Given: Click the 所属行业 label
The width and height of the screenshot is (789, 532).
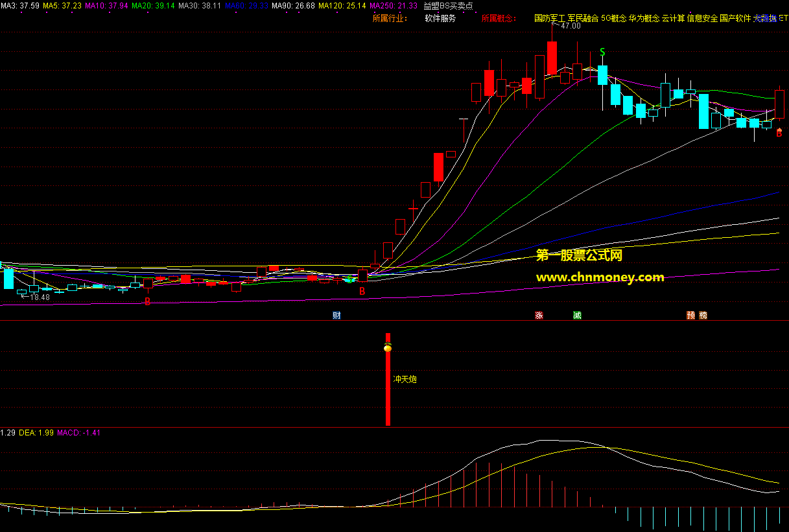Looking at the screenshot, I should [390, 18].
